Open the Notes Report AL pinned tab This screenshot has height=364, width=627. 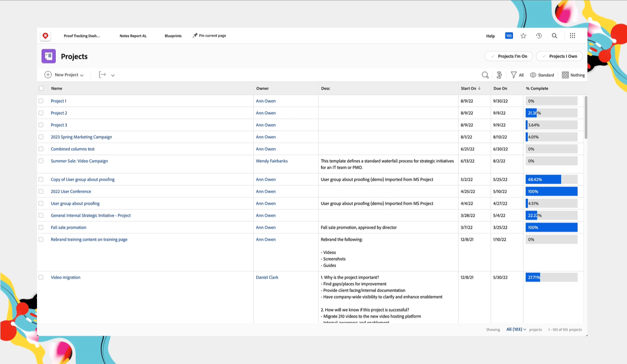tap(133, 36)
